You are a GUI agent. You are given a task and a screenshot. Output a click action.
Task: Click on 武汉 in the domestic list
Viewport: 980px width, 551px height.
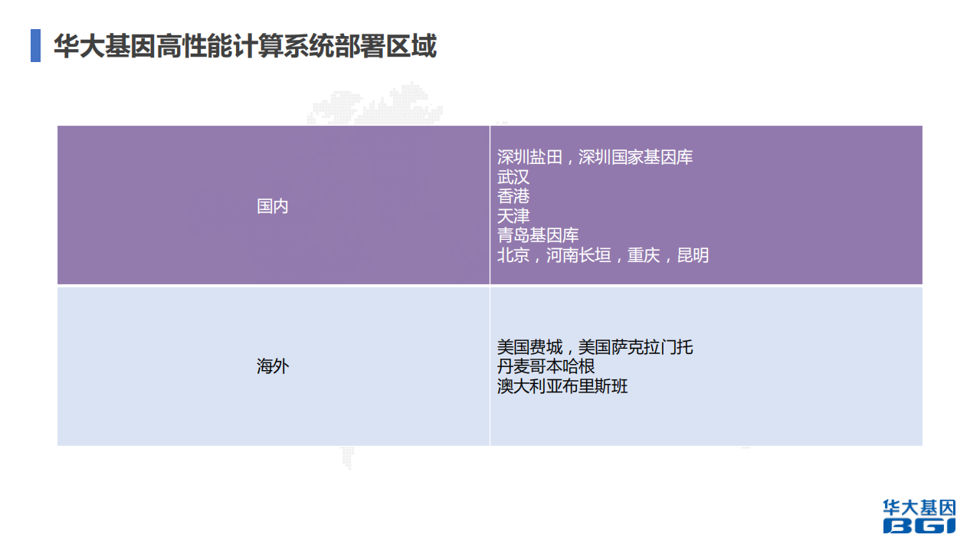point(510,176)
